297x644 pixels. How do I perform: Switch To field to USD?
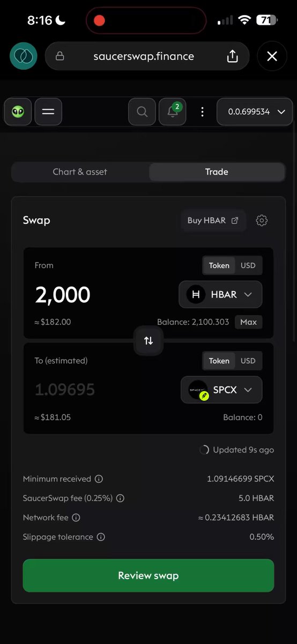248,361
